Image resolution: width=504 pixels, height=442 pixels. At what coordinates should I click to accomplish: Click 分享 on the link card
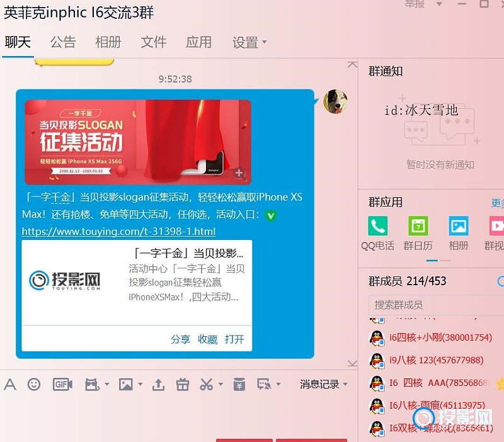(x=180, y=339)
